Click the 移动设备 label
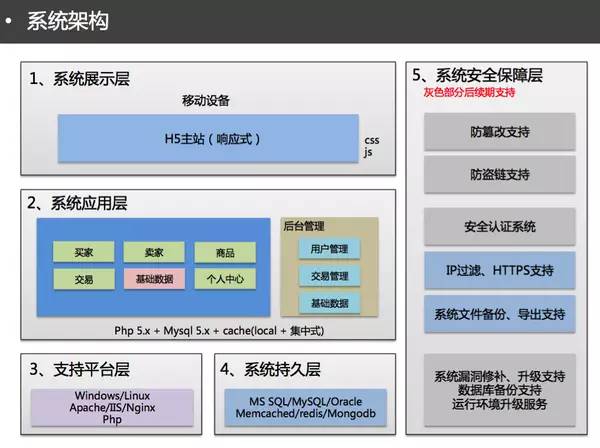The height and width of the screenshot is (448, 600). point(206,101)
